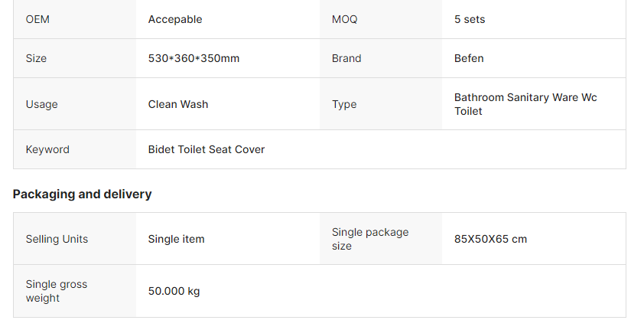Screen dimensions: 644x330
Task: Select the 85X50X65 cm package size
Action: pyautogui.click(x=490, y=239)
